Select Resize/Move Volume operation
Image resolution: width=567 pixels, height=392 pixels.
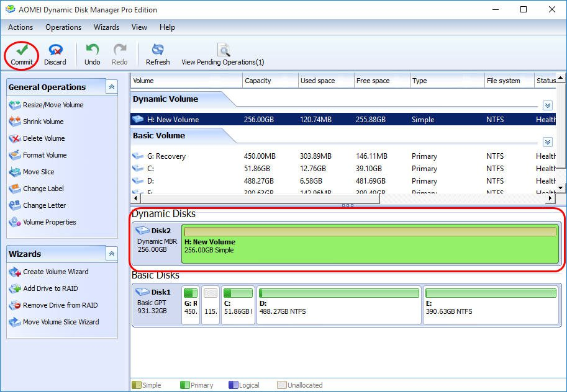point(53,105)
